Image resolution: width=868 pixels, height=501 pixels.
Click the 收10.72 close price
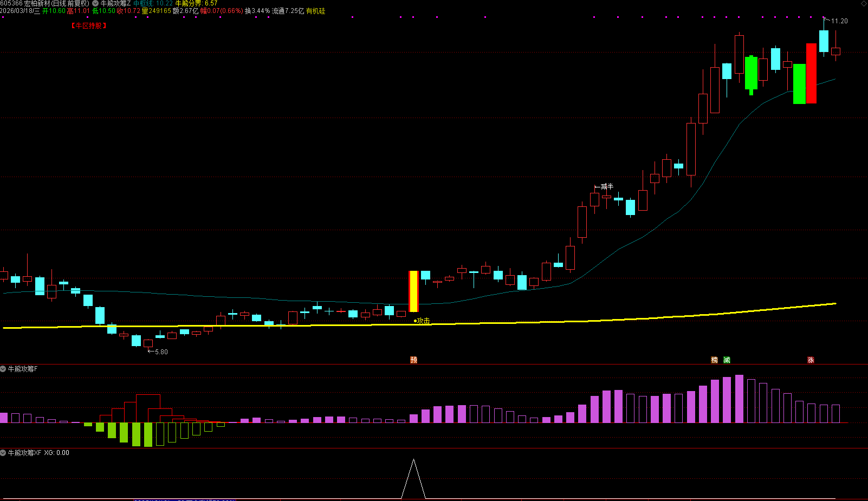click(x=129, y=11)
